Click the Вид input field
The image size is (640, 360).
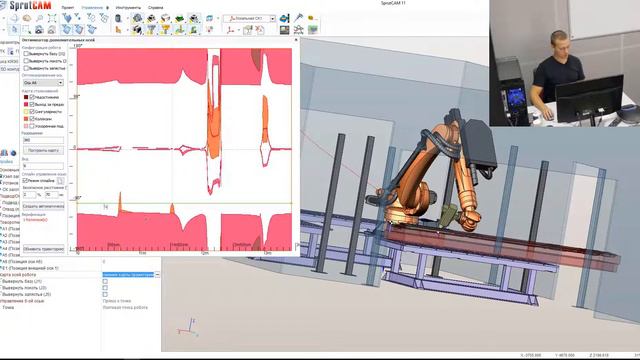[43, 166]
